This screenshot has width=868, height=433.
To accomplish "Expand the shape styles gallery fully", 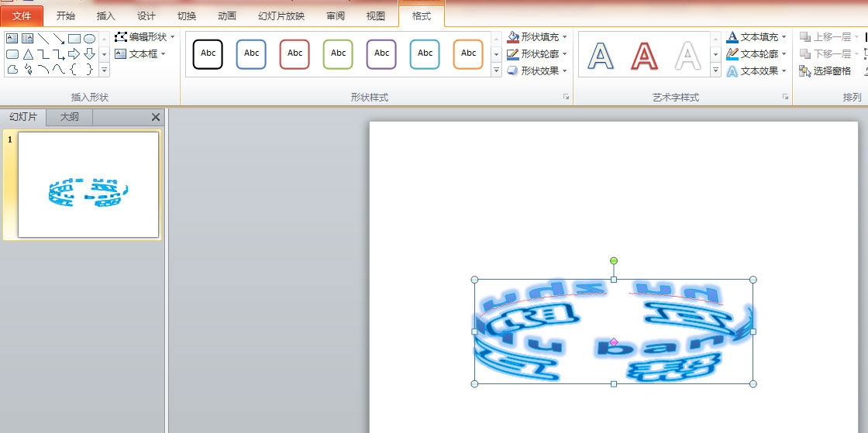I will coord(497,70).
